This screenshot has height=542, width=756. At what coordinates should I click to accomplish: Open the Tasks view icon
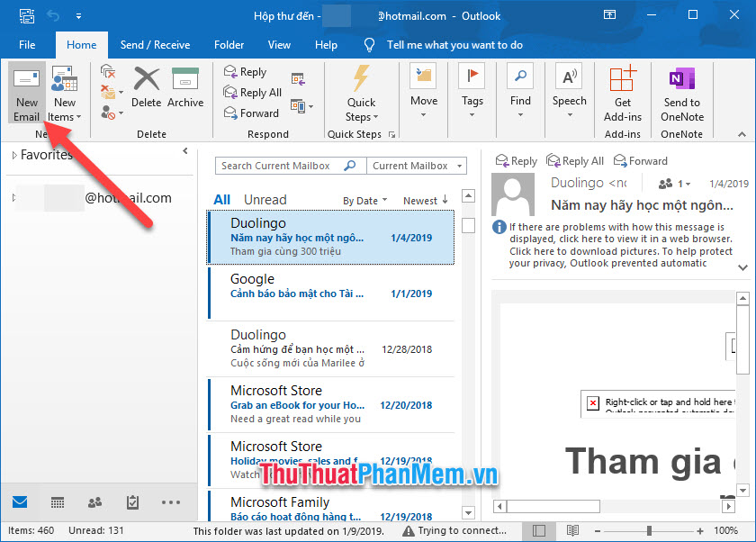point(131,501)
